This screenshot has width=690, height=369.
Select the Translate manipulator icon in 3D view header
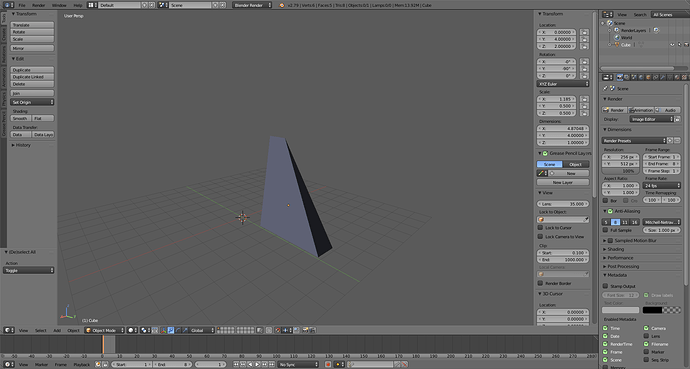(171, 330)
